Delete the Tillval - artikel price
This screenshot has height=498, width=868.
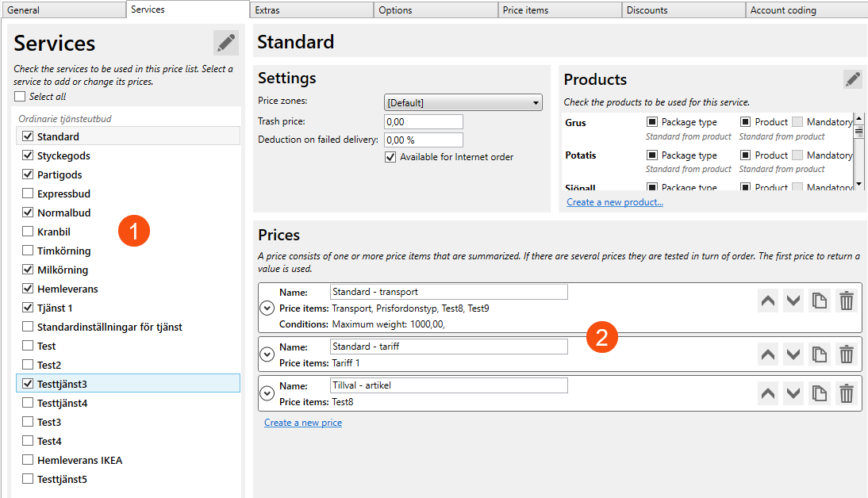[x=847, y=393]
